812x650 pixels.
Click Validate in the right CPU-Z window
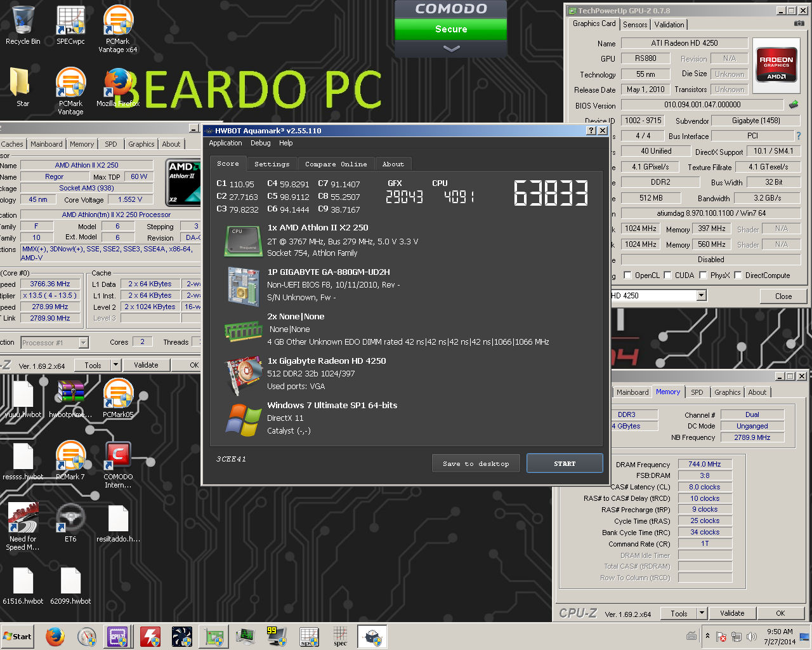click(732, 613)
